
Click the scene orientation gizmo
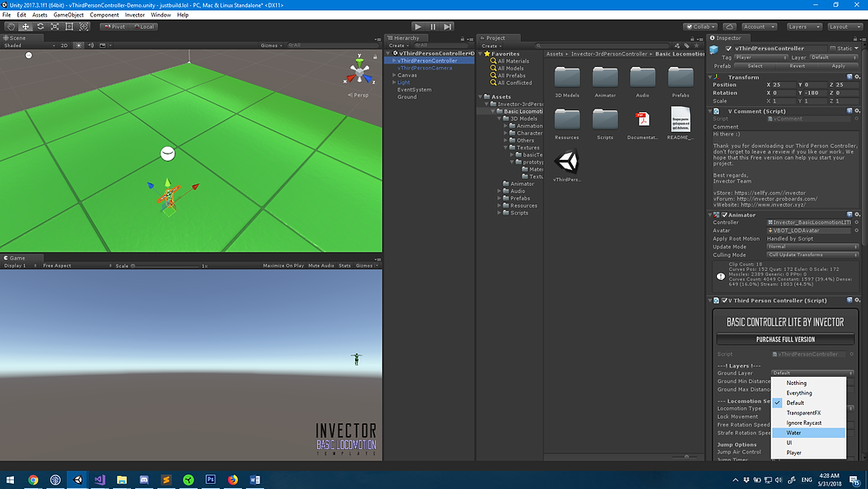(x=359, y=72)
